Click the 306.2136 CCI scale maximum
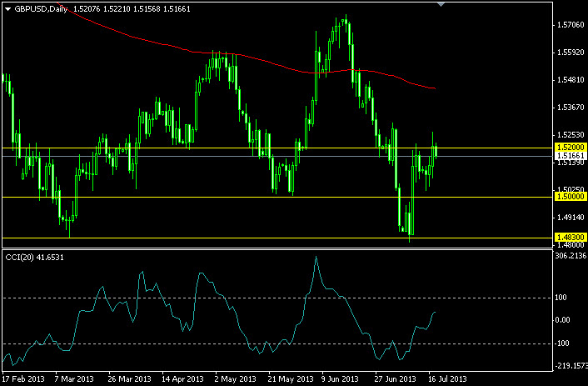This screenshot has height=386, width=588. point(571,256)
